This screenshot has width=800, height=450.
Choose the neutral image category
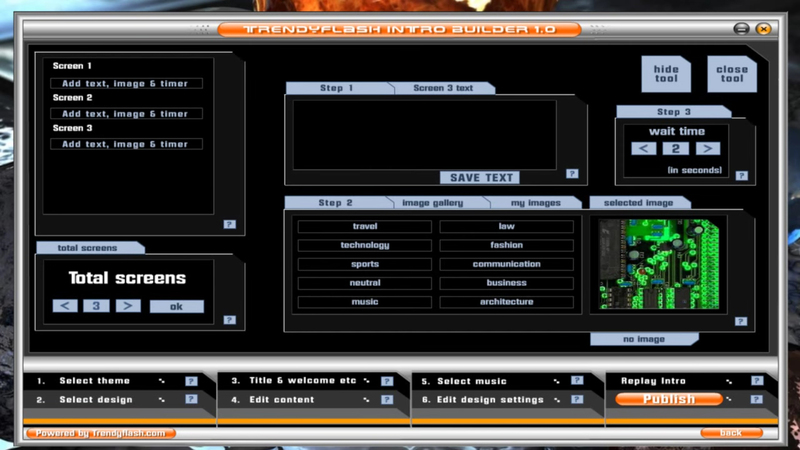[x=365, y=283]
